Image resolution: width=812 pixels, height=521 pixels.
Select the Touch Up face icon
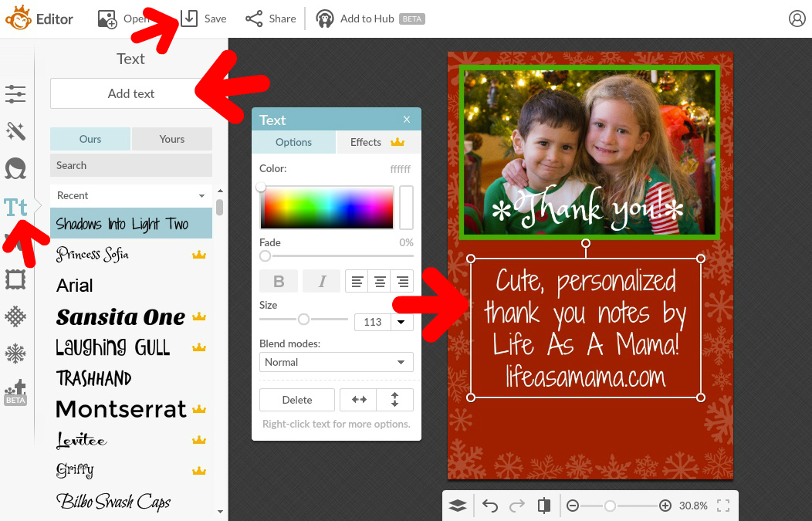click(x=15, y=169)
